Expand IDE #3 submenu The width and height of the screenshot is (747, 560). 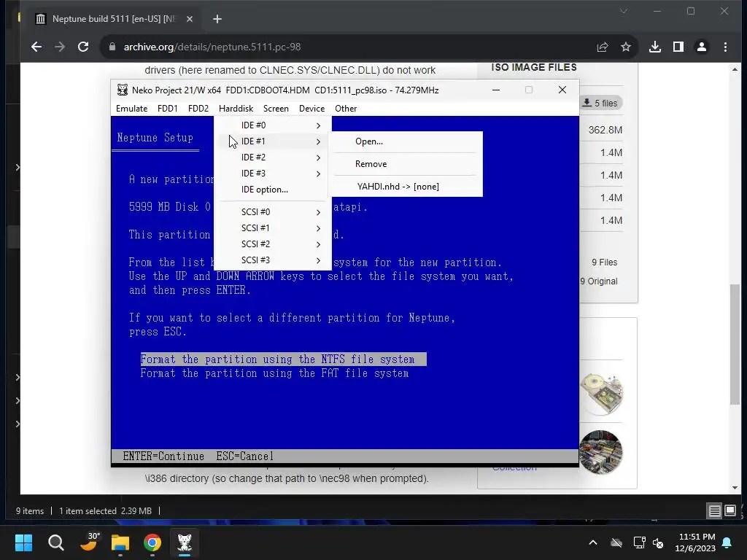[x=273, y=174]
